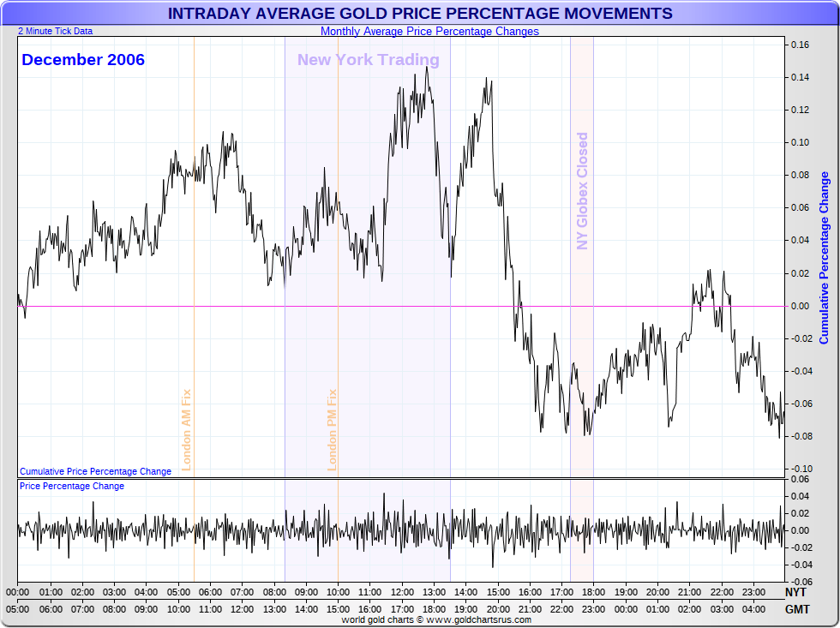Click 'Cumulative Price Percentage Change' bottom-left label
Image resolution: width=840 pixels, height=628 pixels.
(x=95, y=471)
